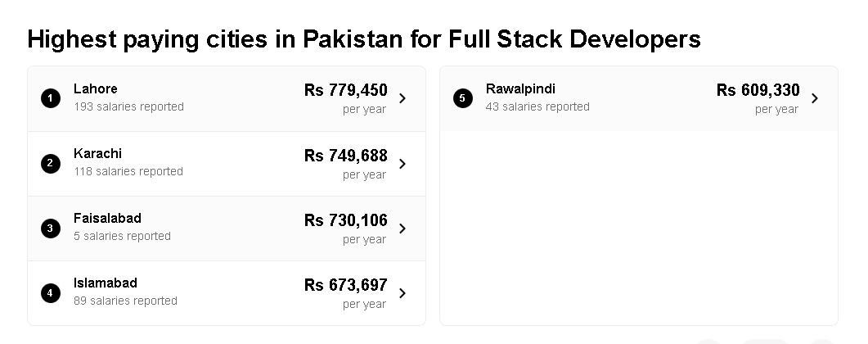Click the Rs 609,330 salary figure
868x344 pixels.
point(758,90)
